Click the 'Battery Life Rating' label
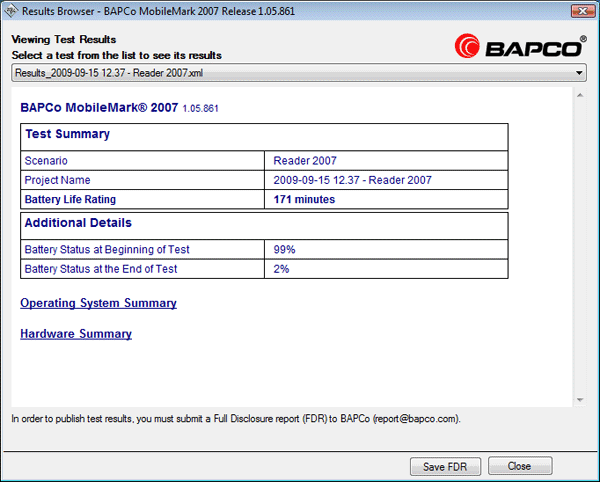 pos(70,199)
